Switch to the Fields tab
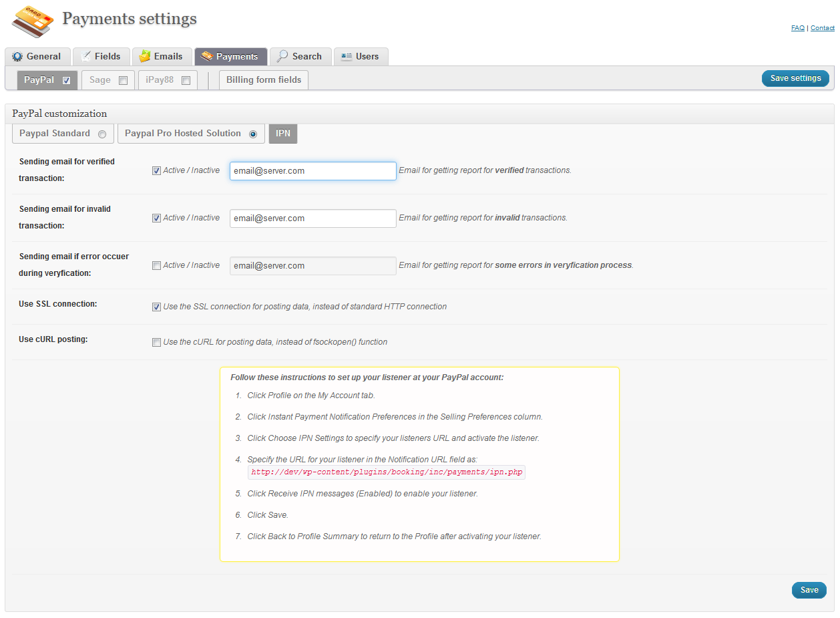This screenshot has width=840, height=618. [101, 57]
